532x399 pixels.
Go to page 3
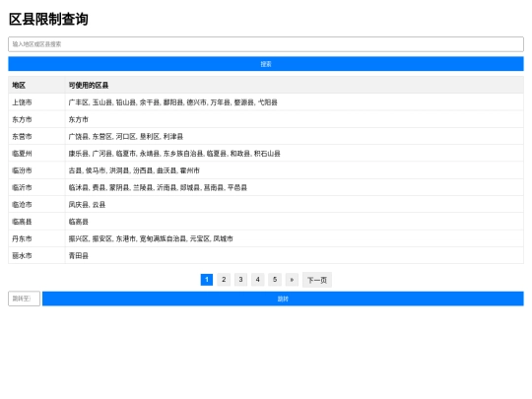point(240,280)
